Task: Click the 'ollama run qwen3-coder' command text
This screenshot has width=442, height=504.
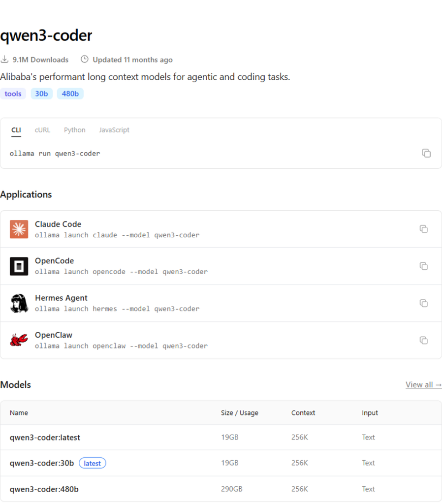Action: click(55, 154)
